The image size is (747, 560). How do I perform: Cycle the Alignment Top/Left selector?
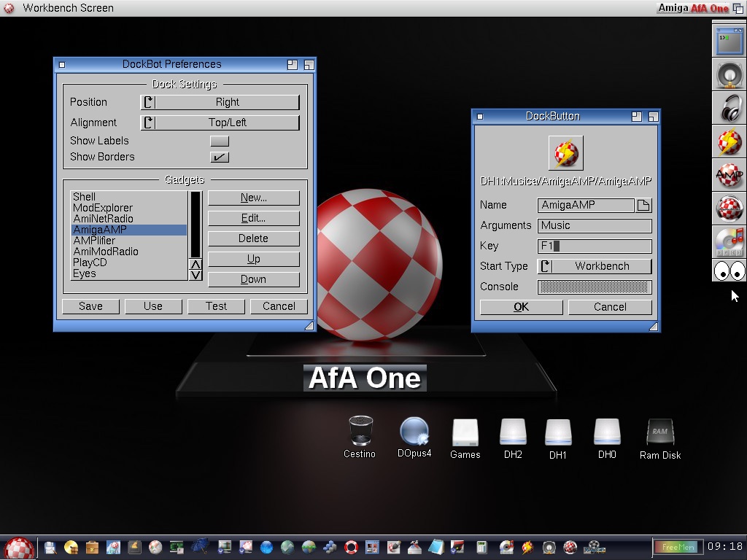point(220,122)
